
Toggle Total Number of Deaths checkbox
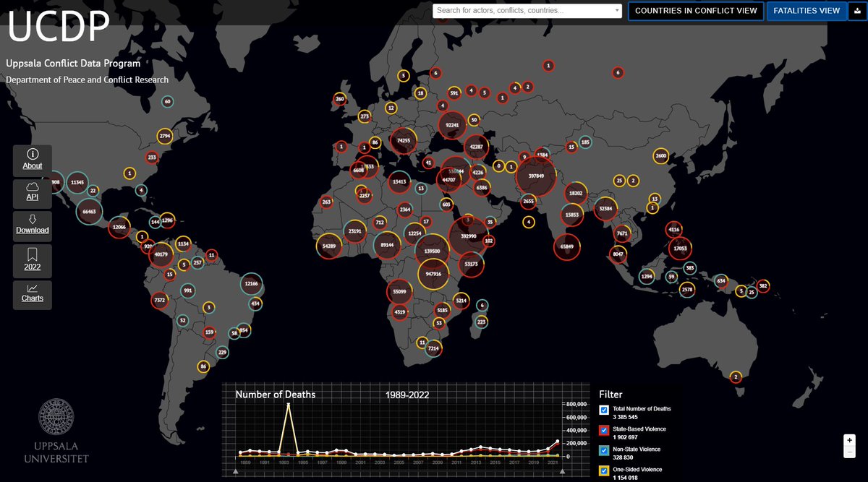click(604, 410)
